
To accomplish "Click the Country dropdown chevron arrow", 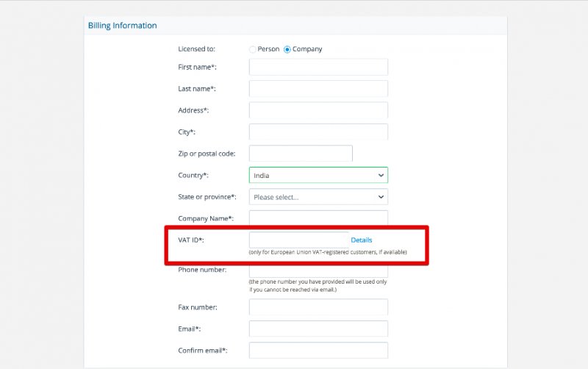I will [381, 175].
